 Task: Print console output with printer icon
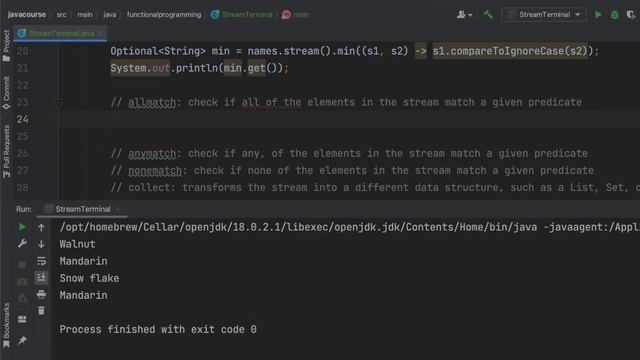[41, 294]
